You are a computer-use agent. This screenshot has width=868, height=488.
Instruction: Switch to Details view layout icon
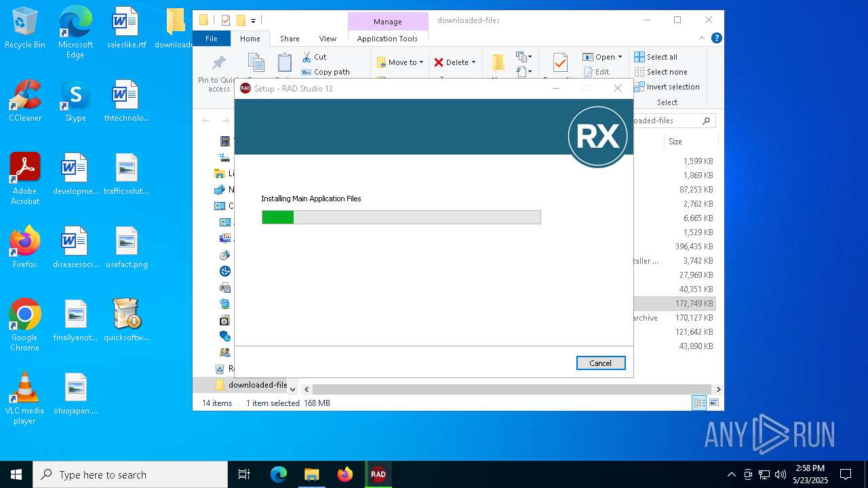[699, 403]
